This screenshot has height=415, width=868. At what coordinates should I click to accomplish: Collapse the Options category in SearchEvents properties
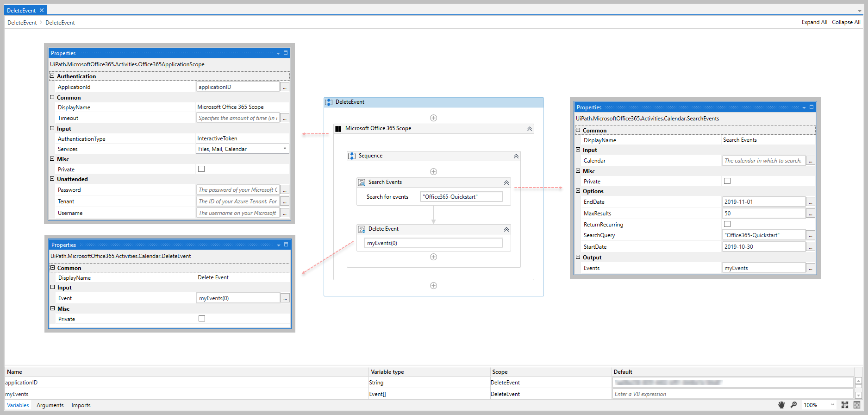[578, 191]
